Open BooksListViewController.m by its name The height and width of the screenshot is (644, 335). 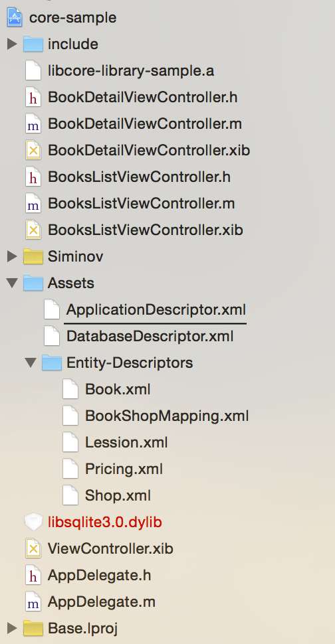[x=142, y=203]
